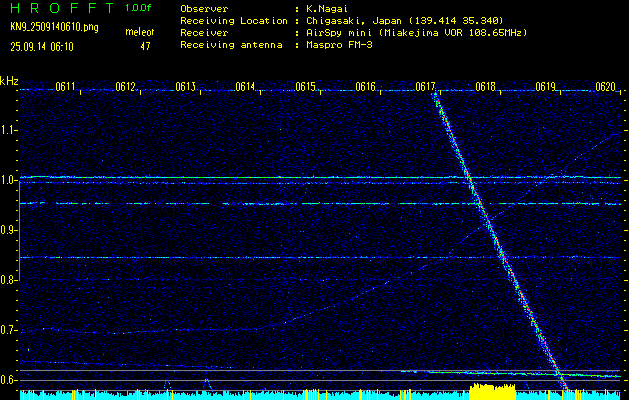Click the 0616 time marker
This screenshot has width=629, height=400.
(x=365, y=86)
